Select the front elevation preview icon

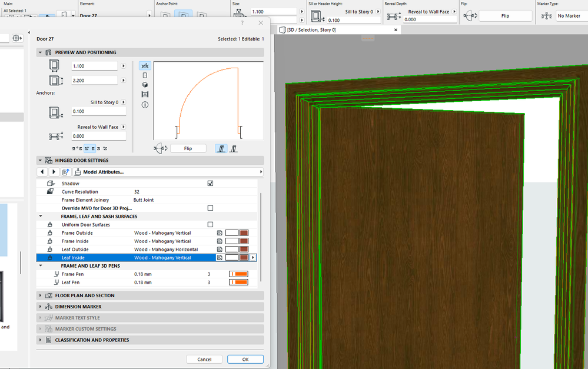pos(145,75)
